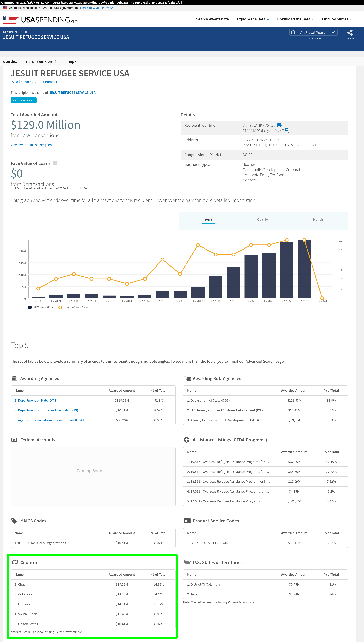The image size is (364, 642).
Task: Click View awards to this recipient
Action: tap(32, 145)
